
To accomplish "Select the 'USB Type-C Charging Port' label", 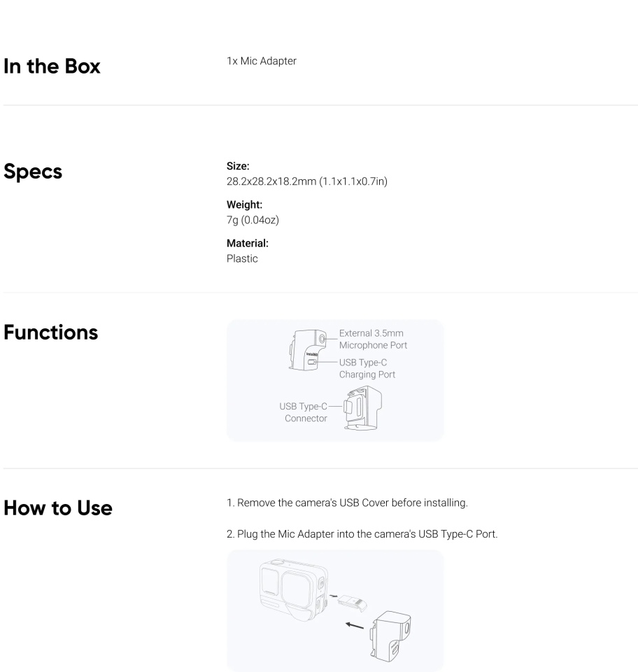I will coord(367,368).
